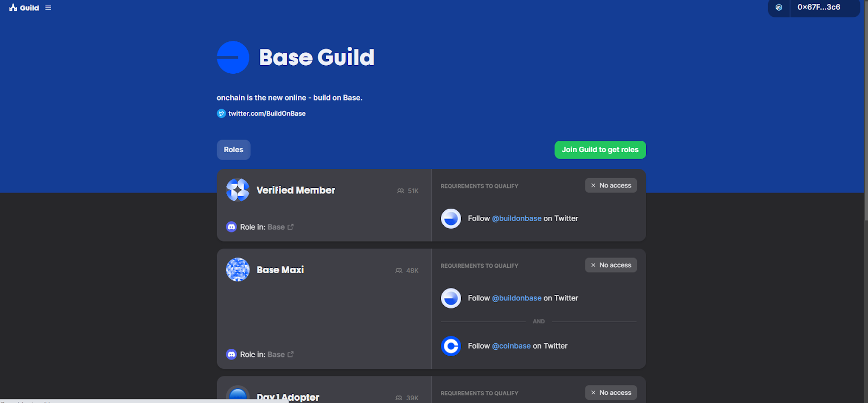Click external link icon in Base Maxi card
Image resolution: width=868 pixels, height=403 pixels.
(x=291, y=355)
